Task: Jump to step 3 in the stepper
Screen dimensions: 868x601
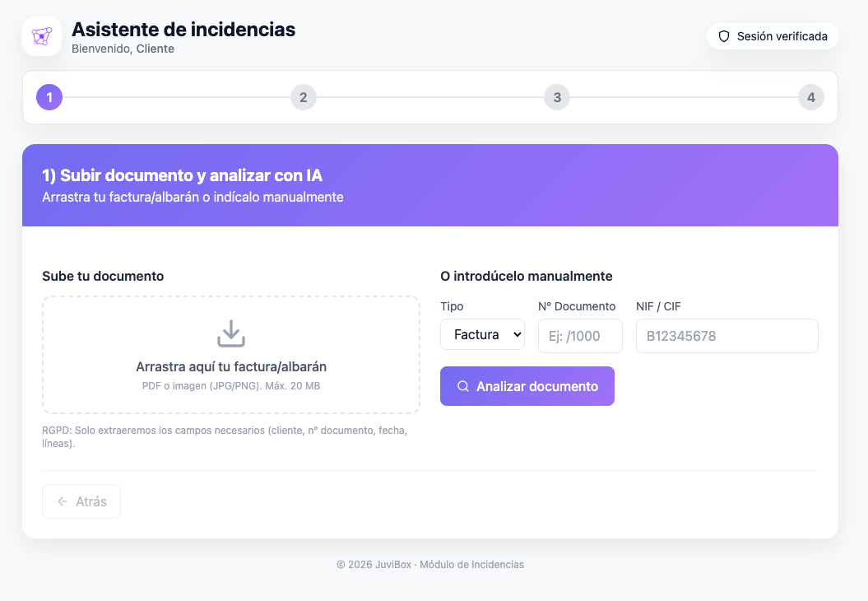Action: tap(557, 97)
